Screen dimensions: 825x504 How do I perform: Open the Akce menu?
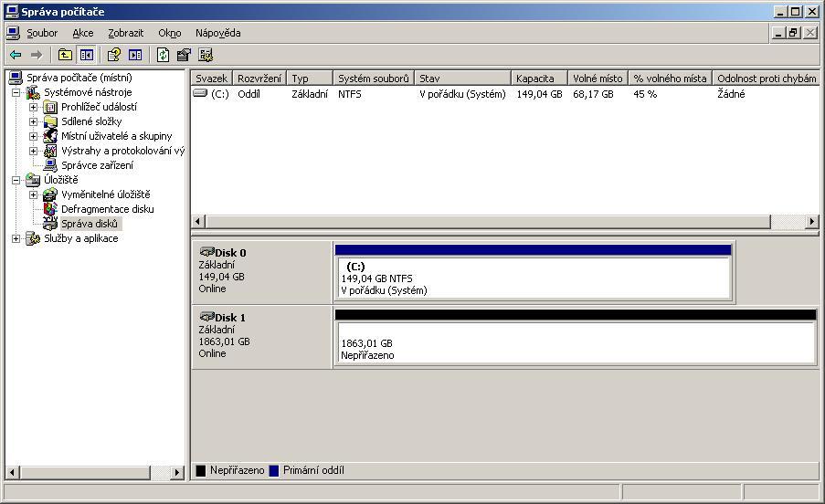click(82, 33)
